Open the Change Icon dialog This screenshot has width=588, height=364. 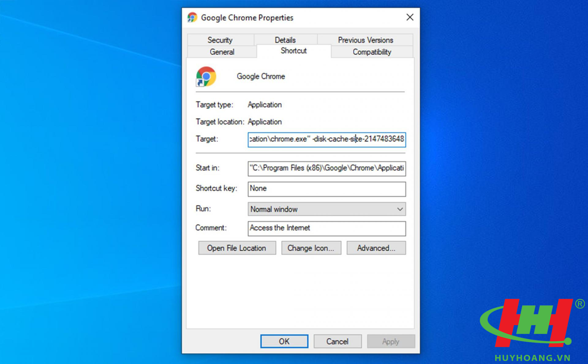tap(311, 248)
